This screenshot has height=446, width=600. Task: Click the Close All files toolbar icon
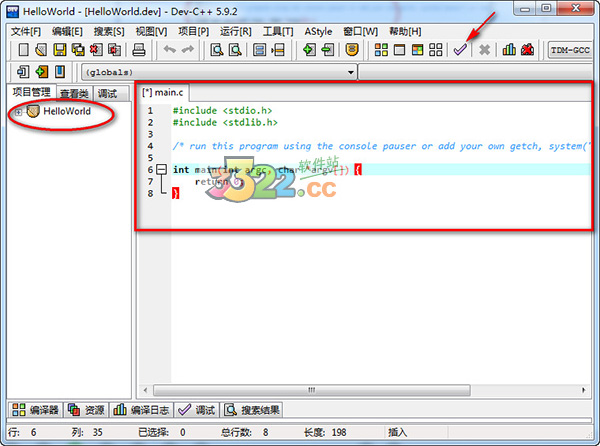(114, 50)
